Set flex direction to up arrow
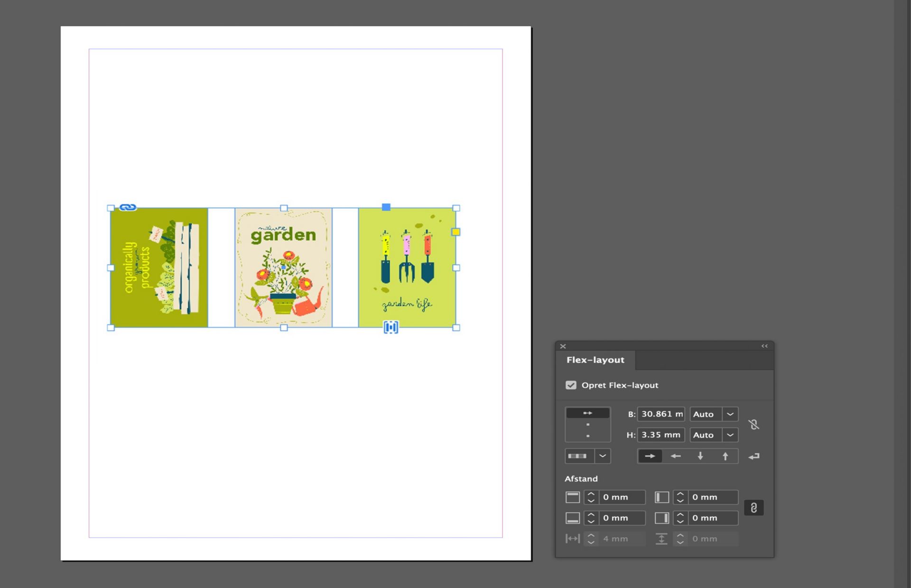Viewport: 911px width, 588px height. [x=725, y=456]
